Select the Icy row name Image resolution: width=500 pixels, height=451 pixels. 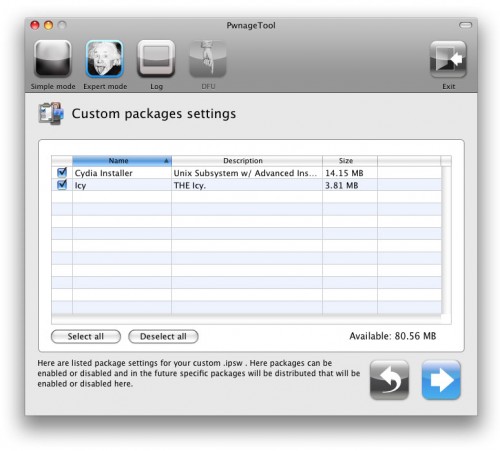pyautogui.click(x=80, y=185)
